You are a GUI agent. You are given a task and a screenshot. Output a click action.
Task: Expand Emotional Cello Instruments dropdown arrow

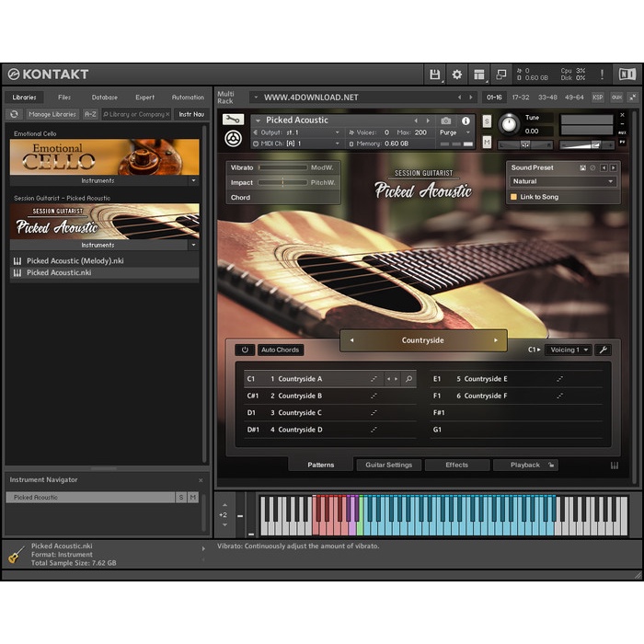tap(193, 180)
